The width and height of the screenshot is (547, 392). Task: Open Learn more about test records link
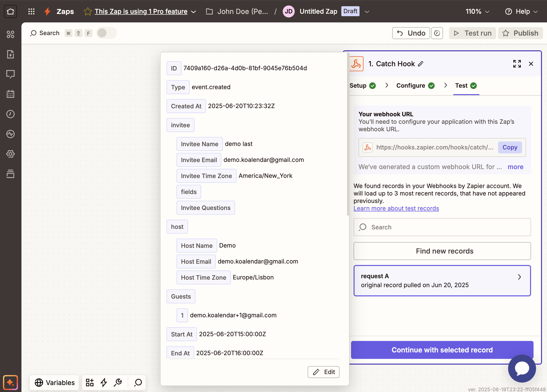point(396,208)
